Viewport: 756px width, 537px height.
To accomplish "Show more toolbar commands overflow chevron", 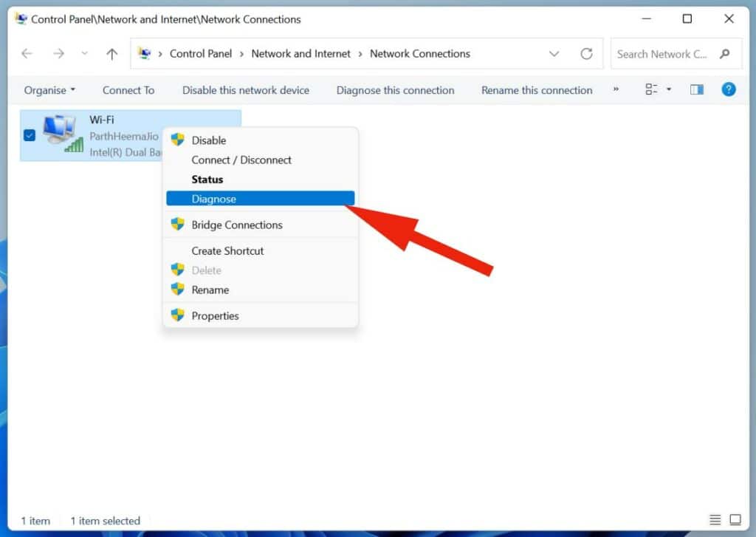I will point(616,90).
